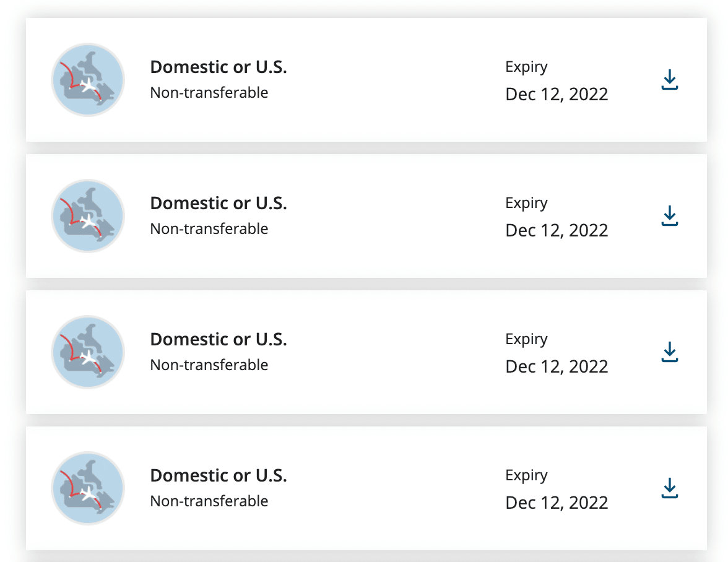Click the fourth card's Dec 12, 2022 expiry
This screenshot has width=728, height=562.
coord(557,503)
